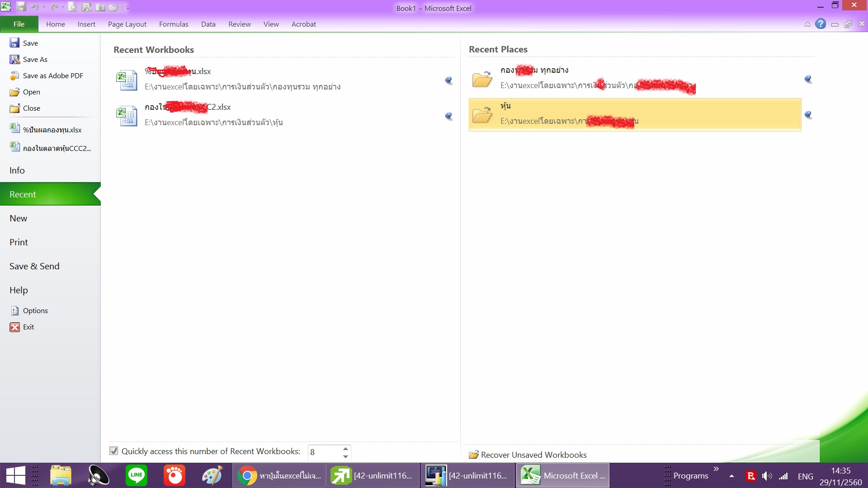Minimize the ribbon with the caret icon
Screen dimensions: 868x488
tap(807, 24)
